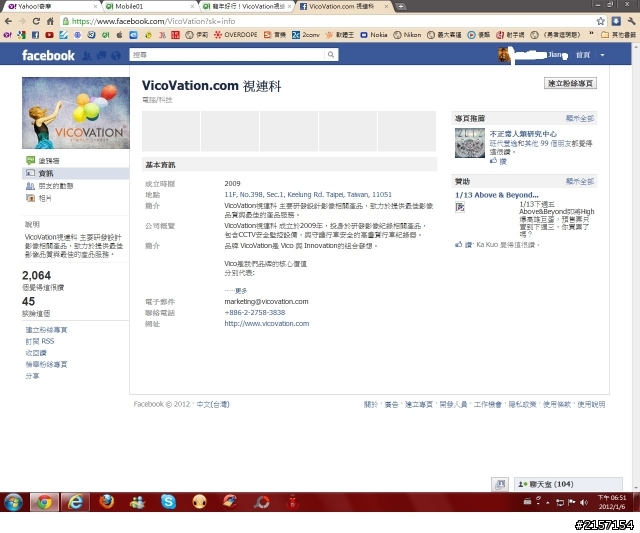This screenshot has height=533, width=640.
Task: Open Facebook notifications globe icon
Action: 116,56
